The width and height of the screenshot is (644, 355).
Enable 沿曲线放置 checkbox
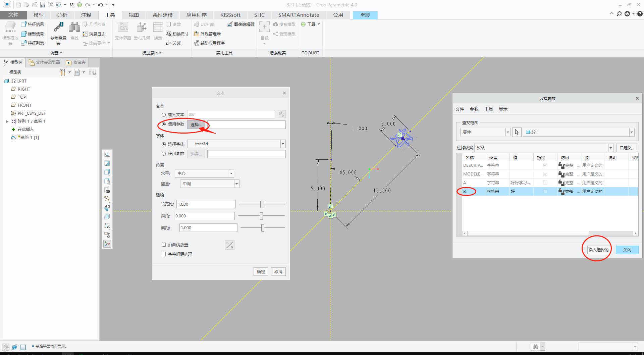pos(164,245)
